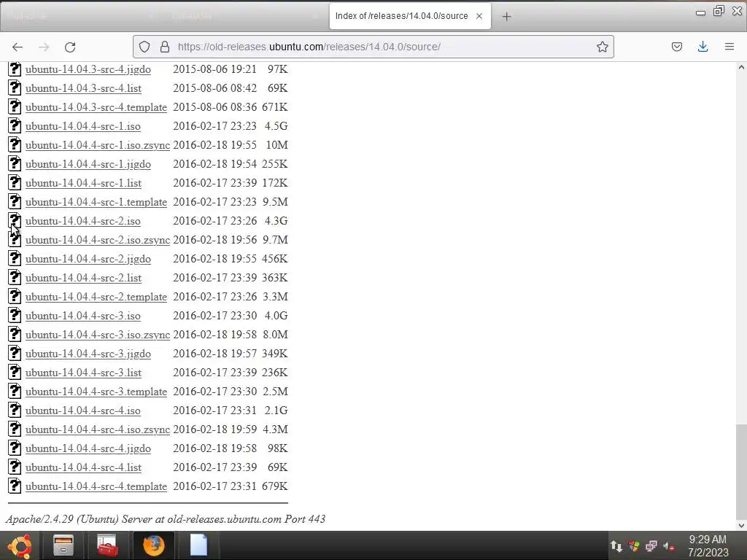Image resolution: width=747 pixels, height=560 pixels.
Task: Launch the red toolbox taskbar icon
Action: tap(107, 545)
